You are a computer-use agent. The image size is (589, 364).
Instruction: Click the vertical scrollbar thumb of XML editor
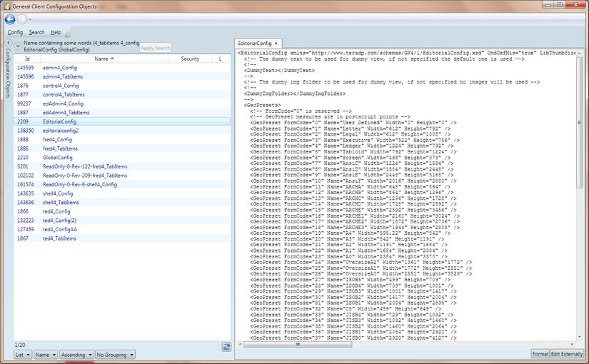pyautogui.click(x=579, y=122)
